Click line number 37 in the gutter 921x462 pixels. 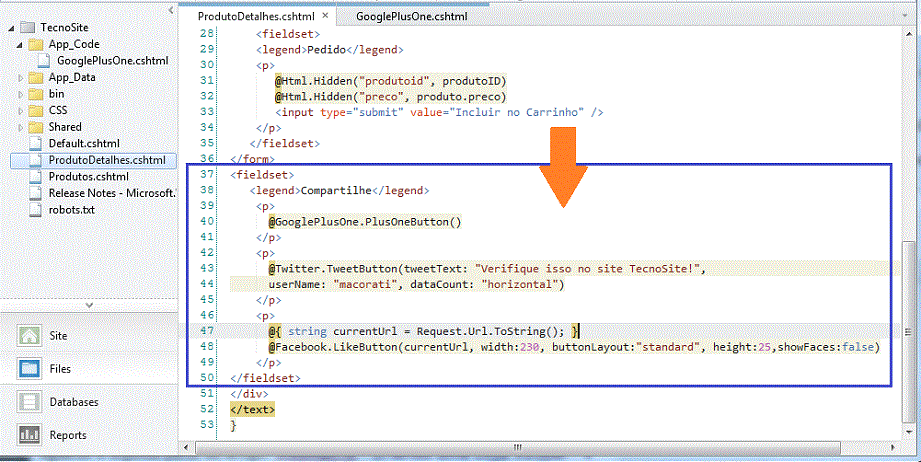click(207, 174)
